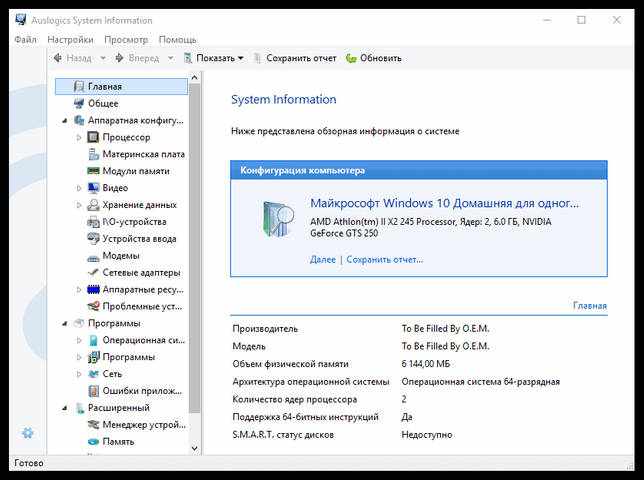Screen dimensions: 644x480
Task: Click the Модули памяти RAM icon
Action: click(x=93, y=171)
